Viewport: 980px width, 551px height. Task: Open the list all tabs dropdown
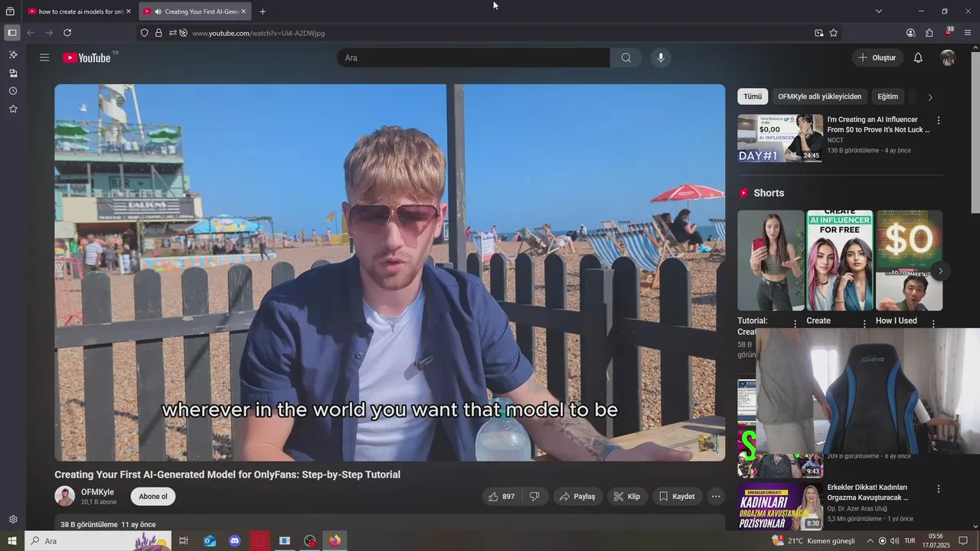(x=879, y=11)
